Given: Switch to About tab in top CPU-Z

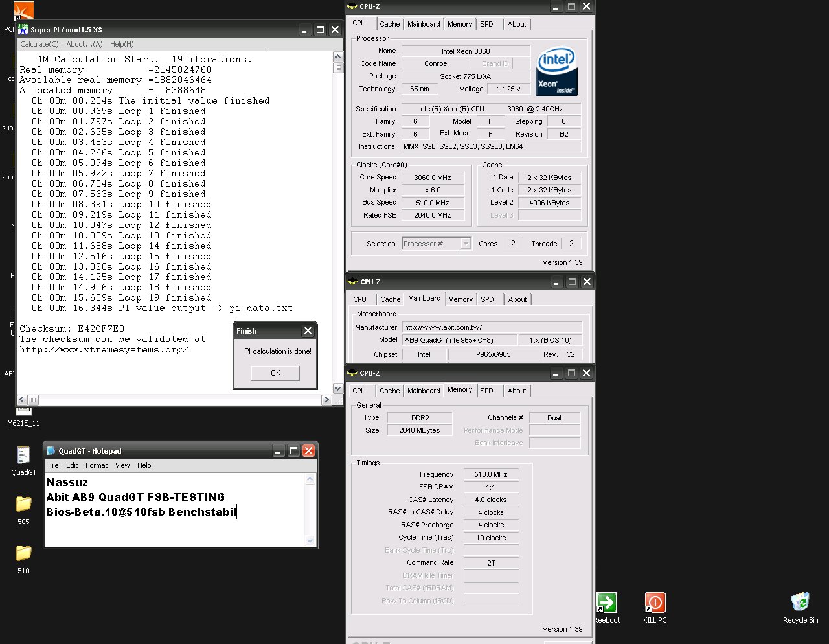Looking at the screenshot, I should coord(517,24).
